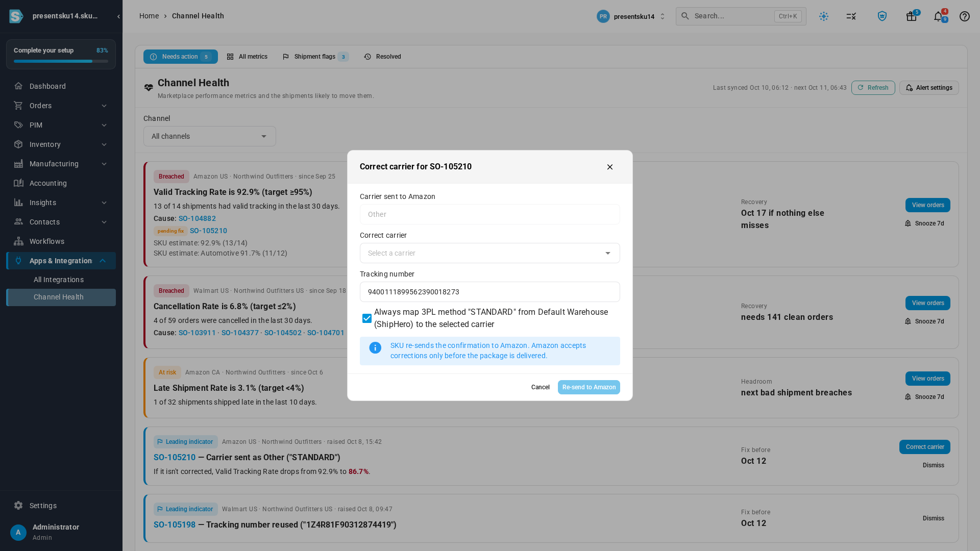Open the Dashboard page
980x551 pixels.
coord(61,86)
